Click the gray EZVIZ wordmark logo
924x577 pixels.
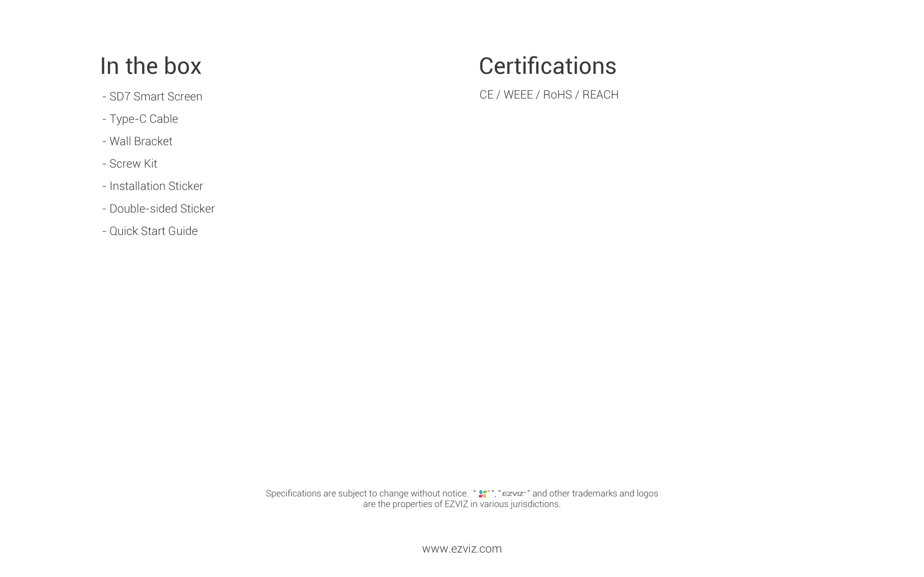pyautogui.click(x=514, y=494)
